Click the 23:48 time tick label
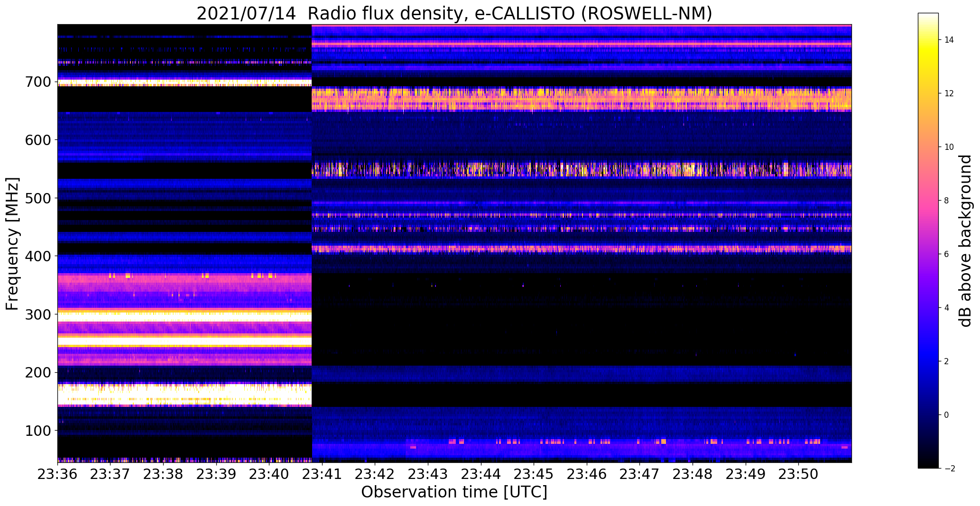The height and width of the screenshot is (506, 980). pyautogui.click(x=693, y=474)
